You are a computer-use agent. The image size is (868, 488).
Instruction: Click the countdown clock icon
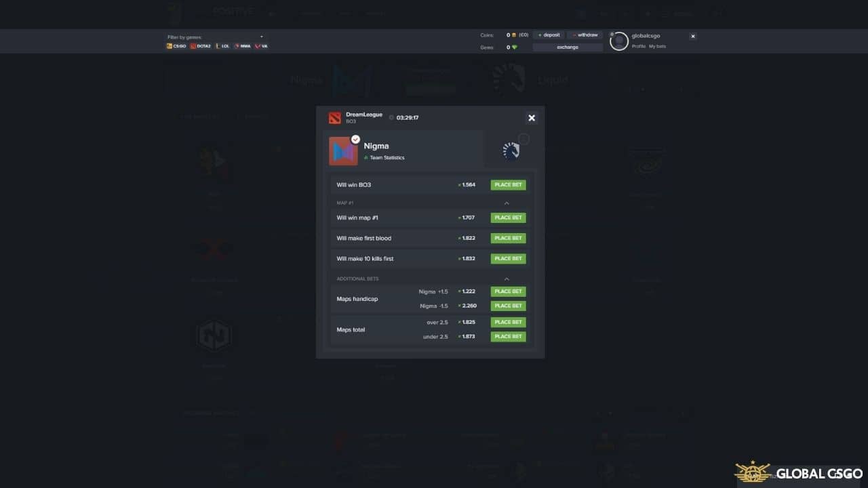click(x=391, y=118)
